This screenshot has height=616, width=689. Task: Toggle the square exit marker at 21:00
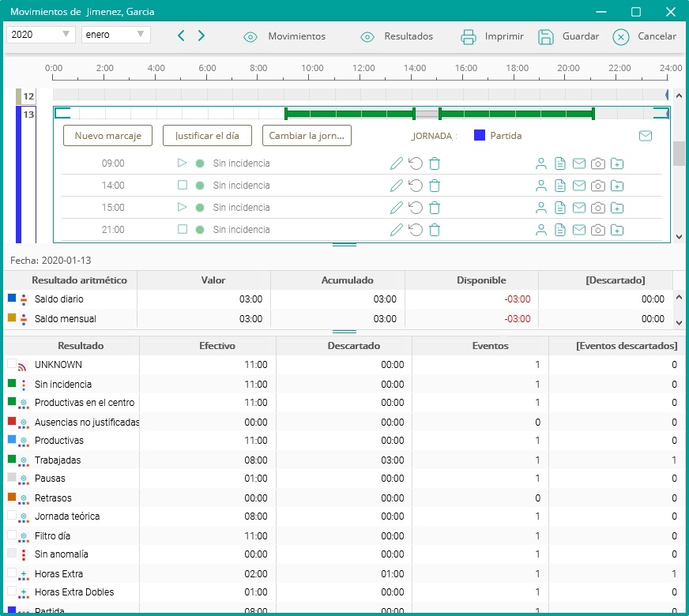tap(183, 230)
